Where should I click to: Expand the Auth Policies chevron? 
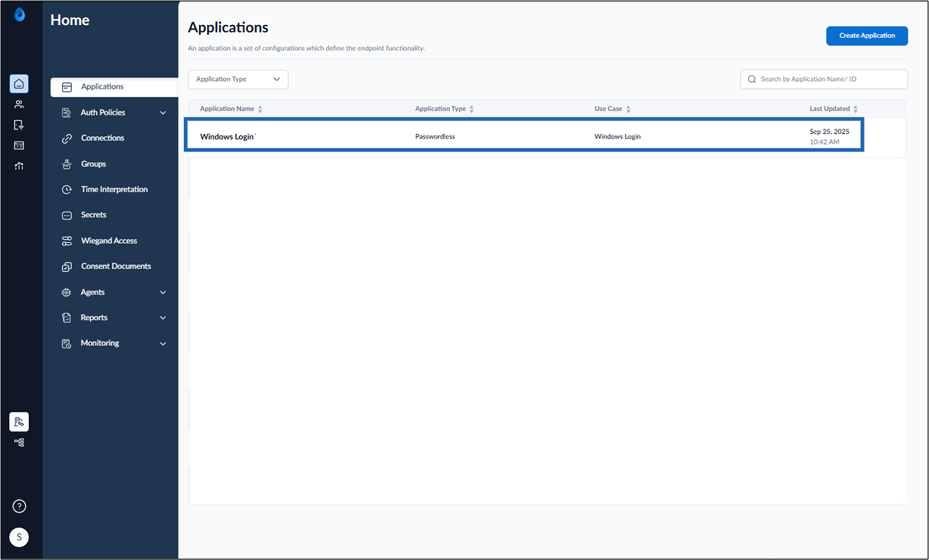click(163, 113)
